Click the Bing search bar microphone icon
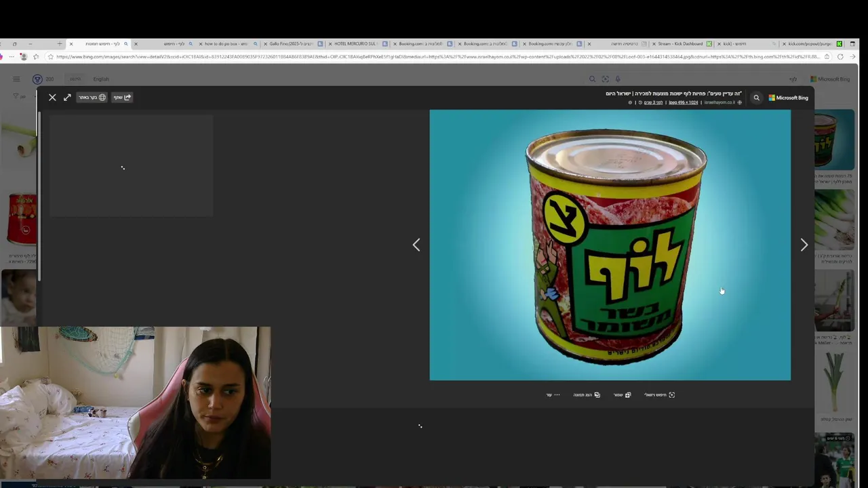The width and height of the screenshot is (868, 488). coord(618,79)
